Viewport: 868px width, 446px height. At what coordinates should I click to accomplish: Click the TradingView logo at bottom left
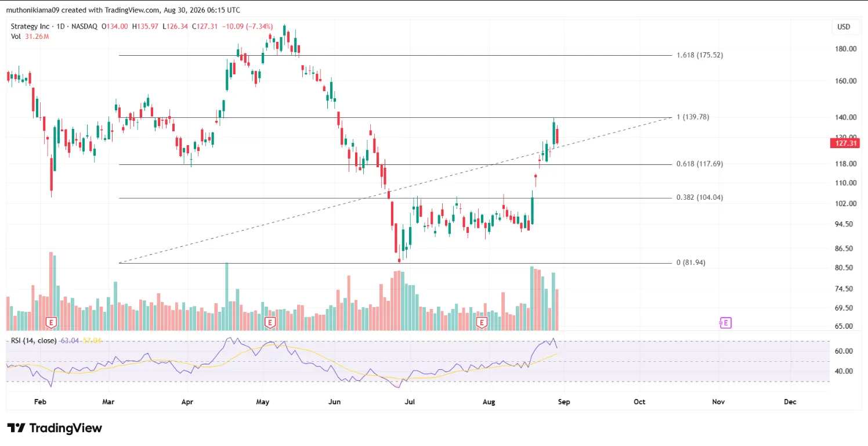tap(55, 429)
